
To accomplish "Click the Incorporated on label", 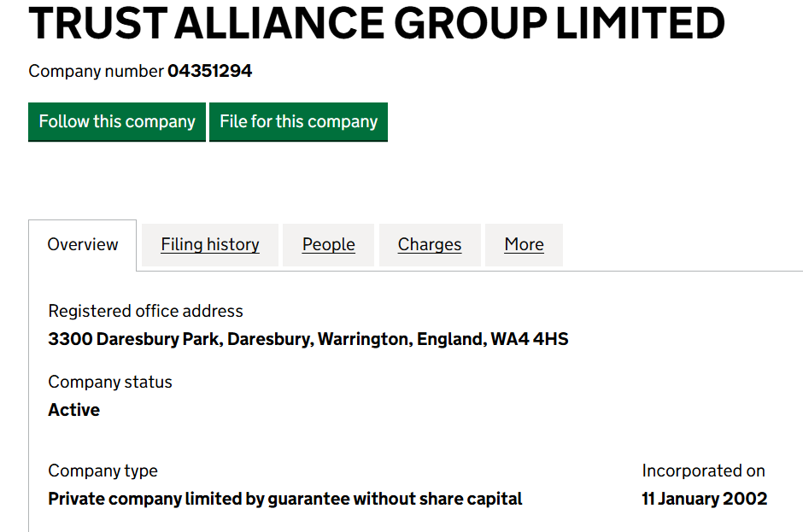I will (x=703, y=471).
